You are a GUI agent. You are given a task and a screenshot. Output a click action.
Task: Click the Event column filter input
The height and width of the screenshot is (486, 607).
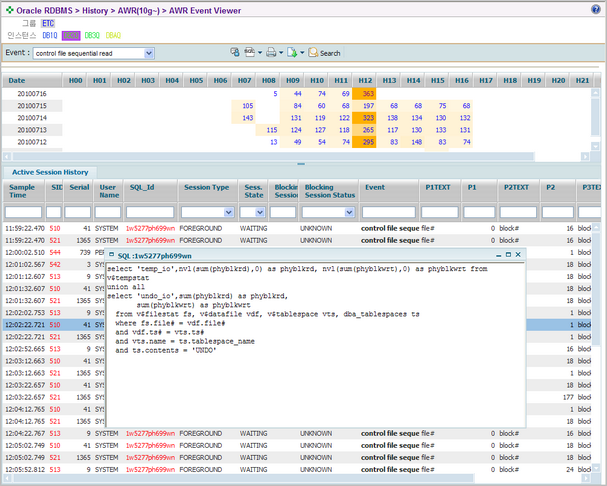click(x=389, y=212)
